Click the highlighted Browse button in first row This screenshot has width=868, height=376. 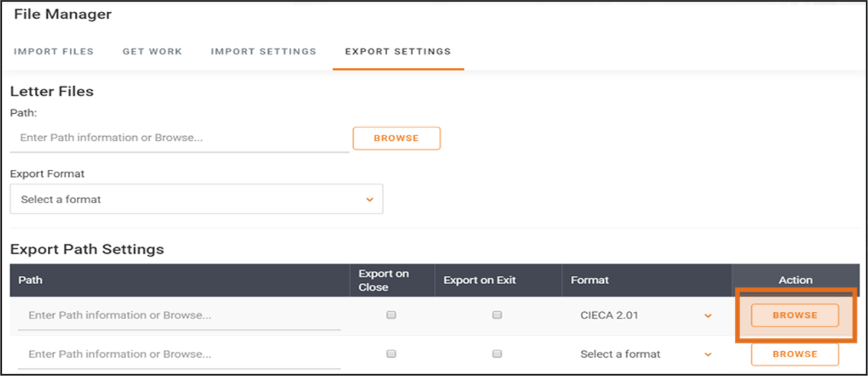coord(794,315)
